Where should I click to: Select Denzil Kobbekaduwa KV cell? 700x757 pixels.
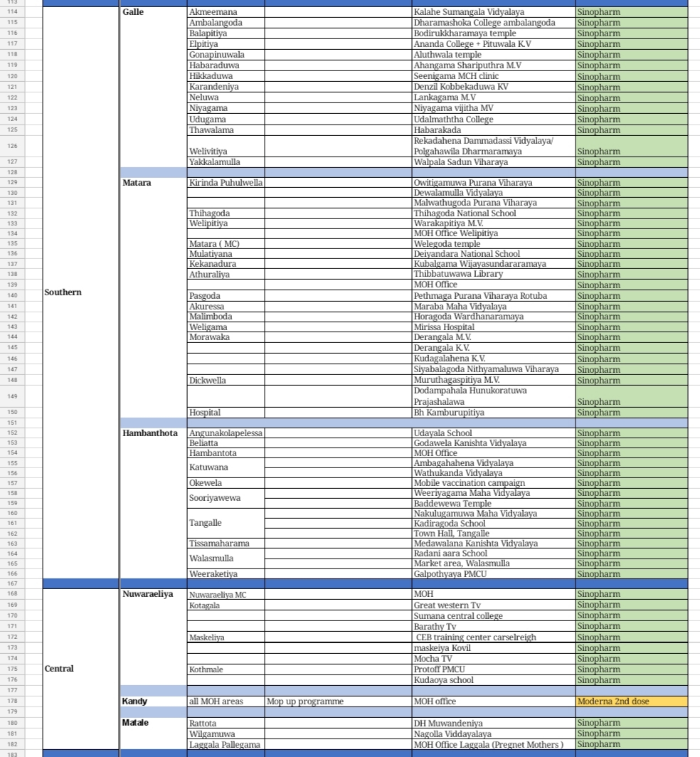[x=494, y=87]
